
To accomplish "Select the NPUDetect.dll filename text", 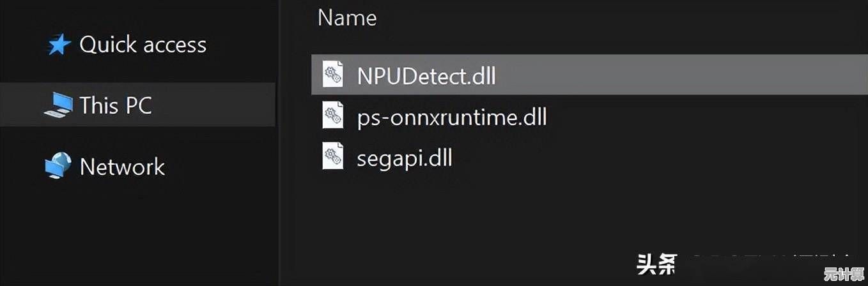I will click(x=426, y=76).
